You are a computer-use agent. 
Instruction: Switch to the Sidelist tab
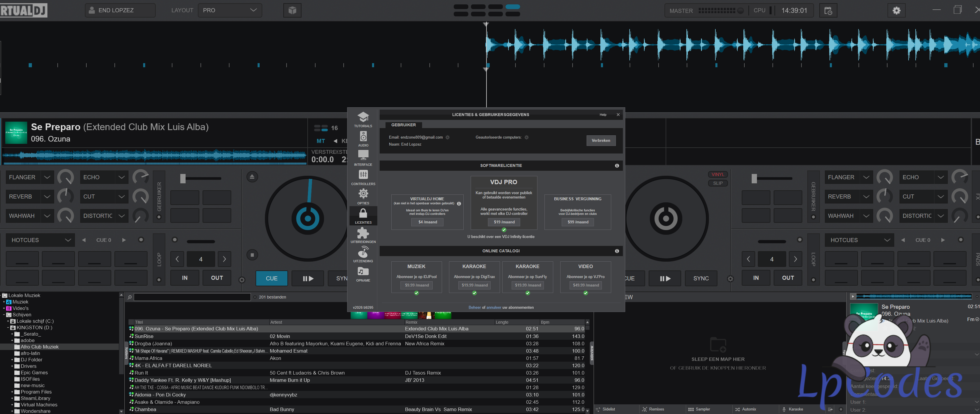606,409
